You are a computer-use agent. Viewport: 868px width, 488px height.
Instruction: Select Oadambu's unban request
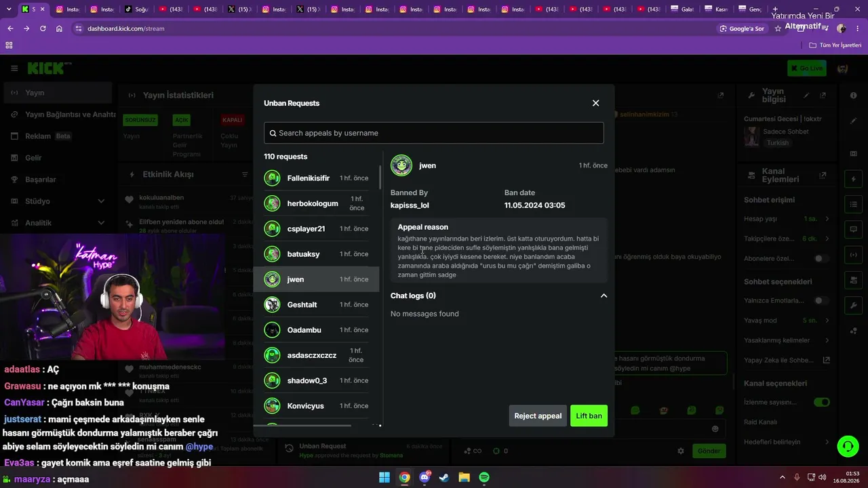click(316, 330)
